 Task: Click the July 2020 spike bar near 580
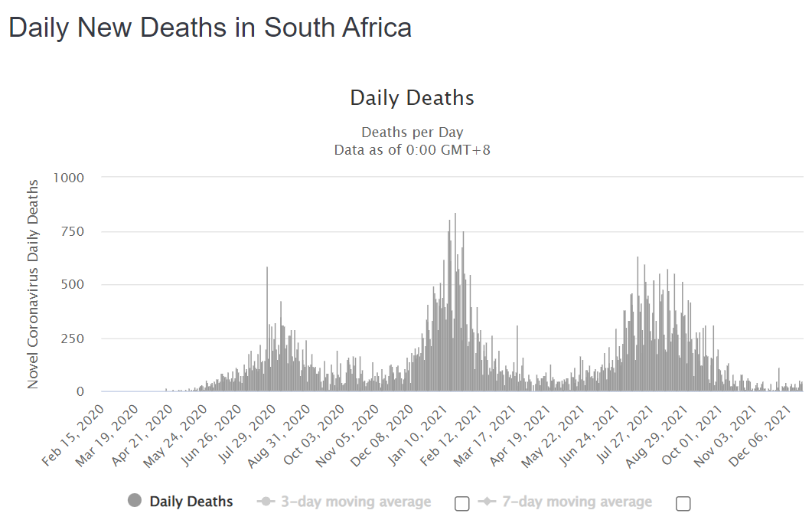[267, 329]
